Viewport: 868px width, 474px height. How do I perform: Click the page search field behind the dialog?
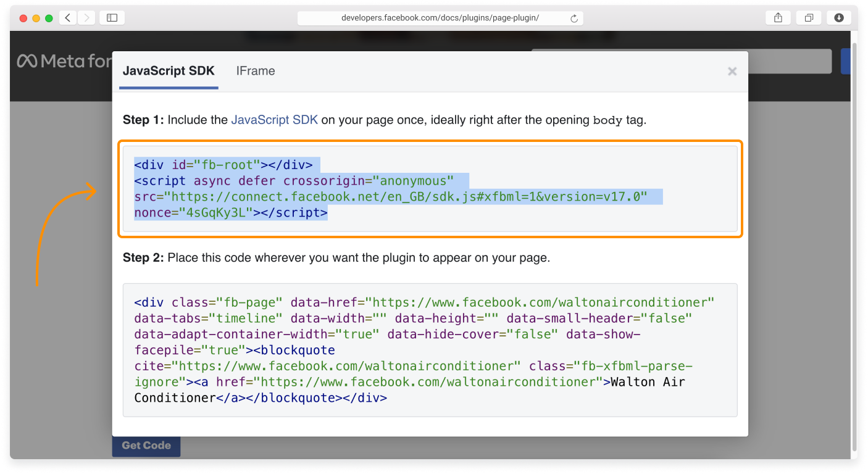point(790,61)
